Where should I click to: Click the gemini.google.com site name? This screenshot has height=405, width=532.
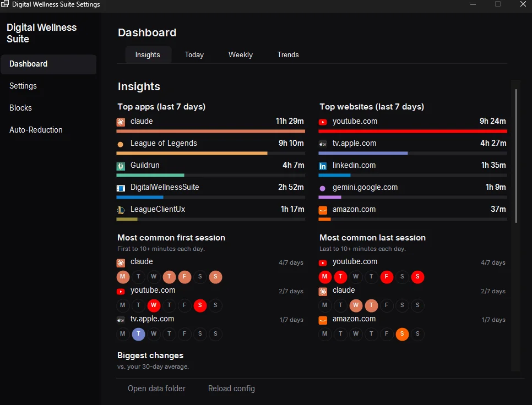tap(365, 188)
